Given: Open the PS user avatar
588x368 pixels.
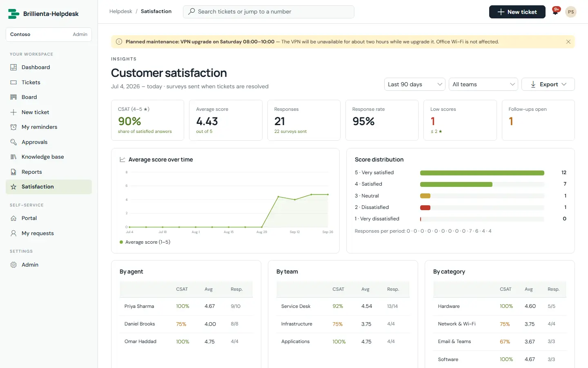Looking at the screenshot, I should [571, 12].
